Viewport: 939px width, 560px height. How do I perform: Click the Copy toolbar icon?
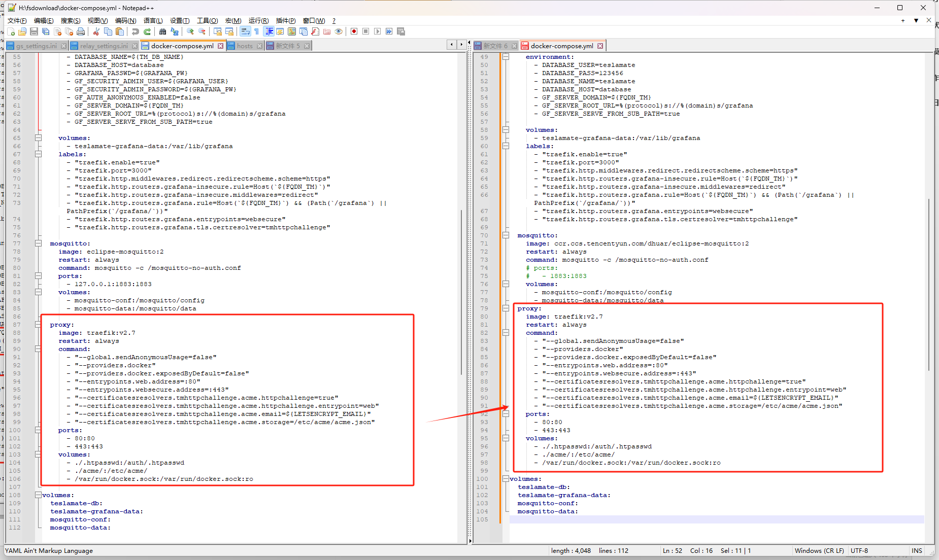point(108,31)
